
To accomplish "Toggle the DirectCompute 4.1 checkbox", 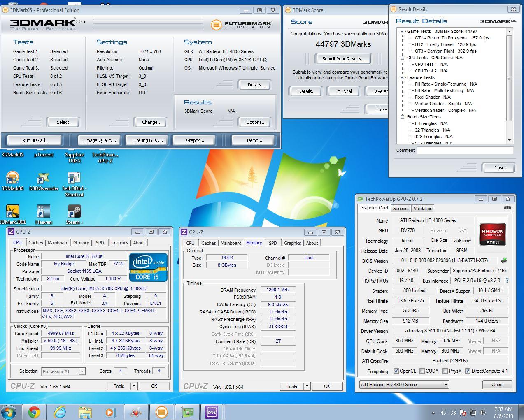I will tap(468, 371).
